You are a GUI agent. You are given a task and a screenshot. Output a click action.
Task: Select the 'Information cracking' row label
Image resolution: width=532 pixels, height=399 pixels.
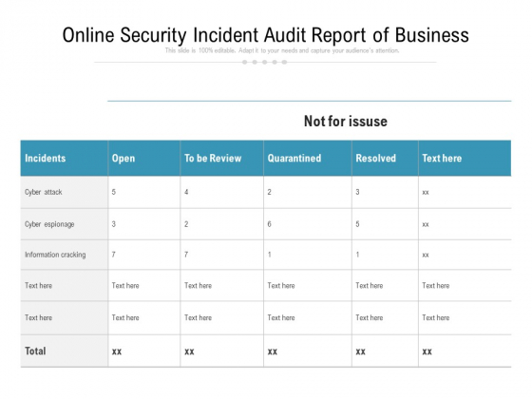click(55, 255)
